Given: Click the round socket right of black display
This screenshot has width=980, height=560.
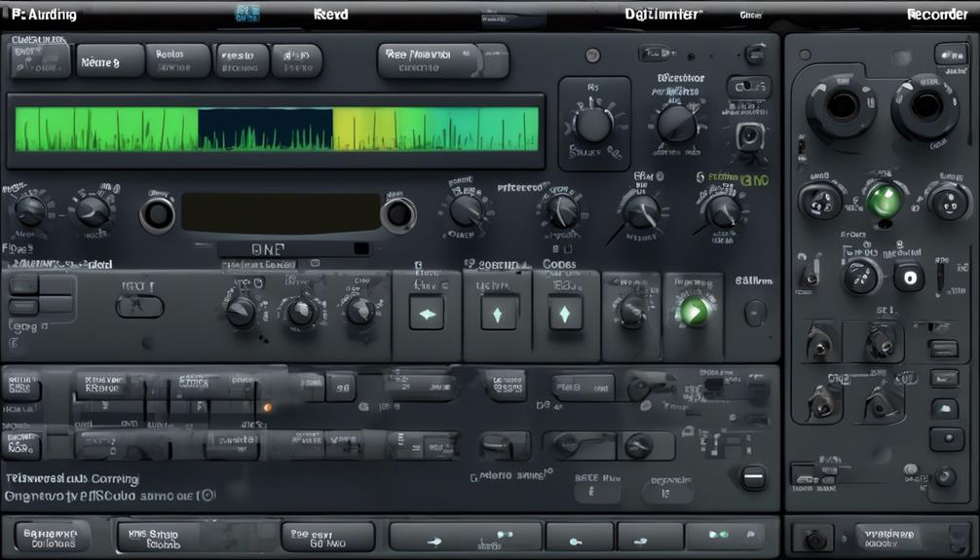Looking at the screenshot, I should point(398,214).
